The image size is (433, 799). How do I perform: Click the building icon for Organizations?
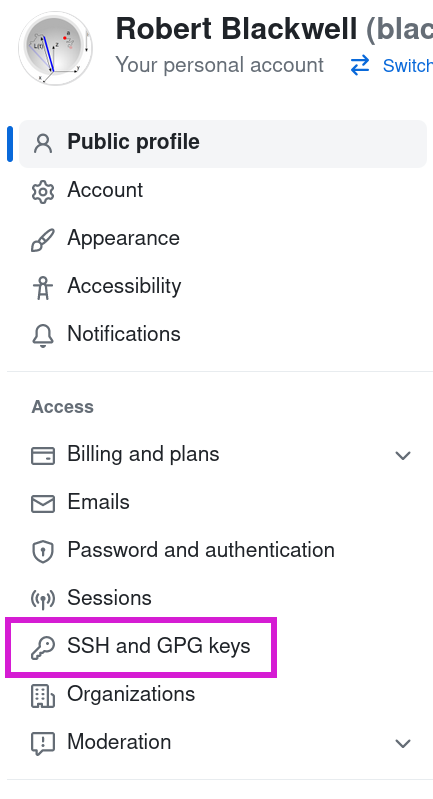tap(43, 696)
